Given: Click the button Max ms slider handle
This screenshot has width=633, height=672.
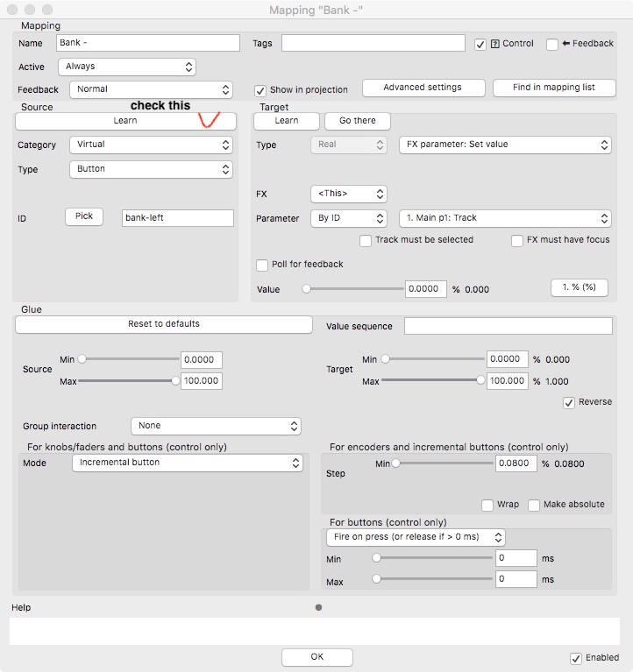Looking at the screenshot, I should pyautogui.click(x=376, y=579).
